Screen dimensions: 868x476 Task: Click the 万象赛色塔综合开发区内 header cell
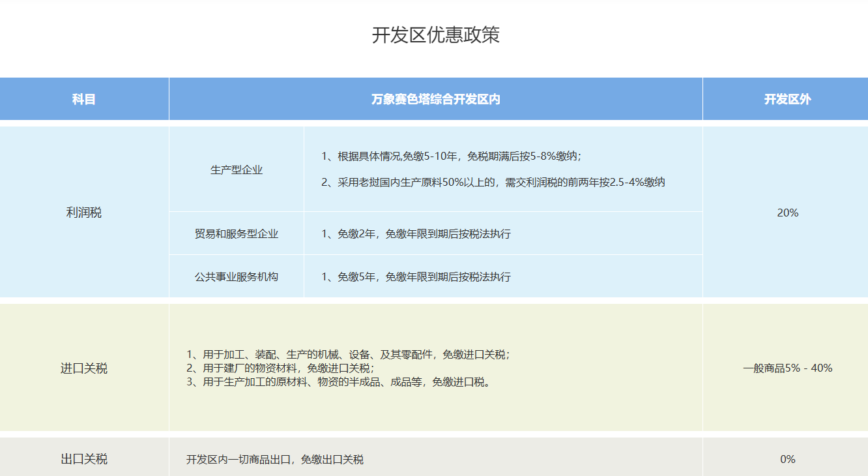click(x=435, y=98)
